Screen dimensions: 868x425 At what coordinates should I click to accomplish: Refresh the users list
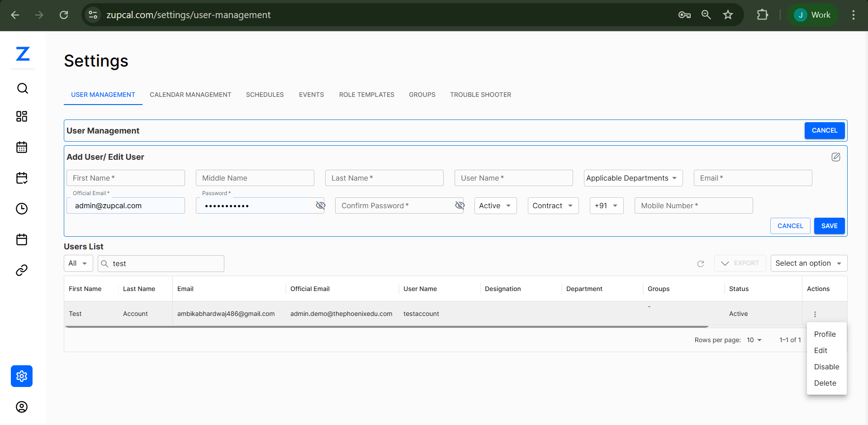pyautogui.click(x=700, y=263)
